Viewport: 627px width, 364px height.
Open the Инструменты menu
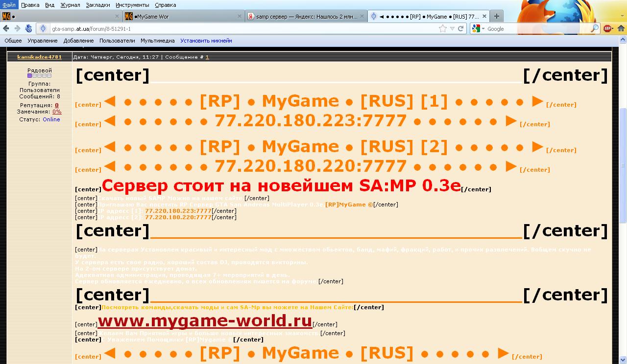pos(133,5)
